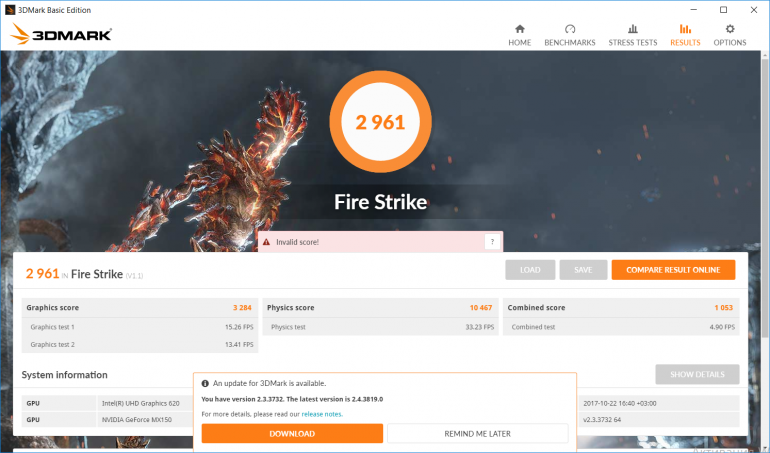
Task: Click the System information heading
Action: [x=64, y=375]
